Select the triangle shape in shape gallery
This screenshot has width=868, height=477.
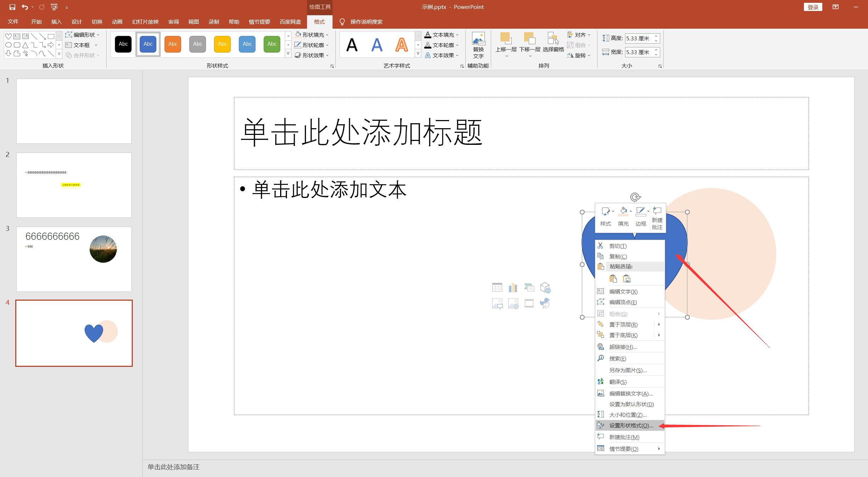click(25, 45)
